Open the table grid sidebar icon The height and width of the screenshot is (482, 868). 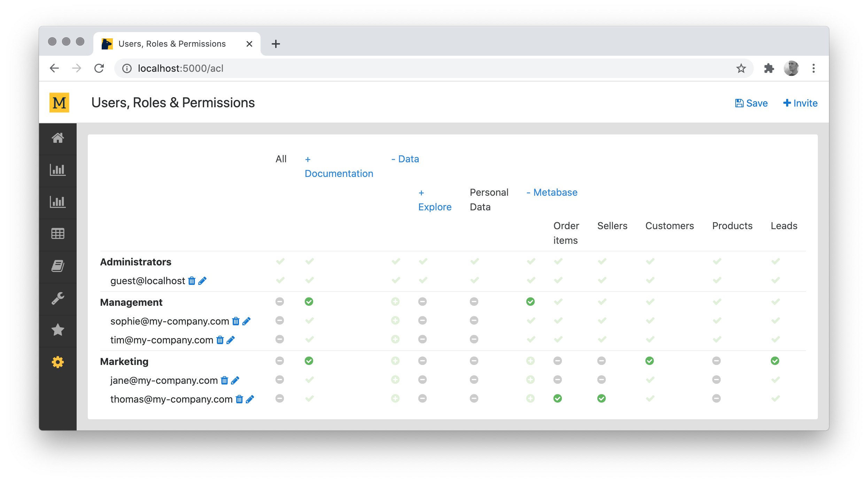58,234
